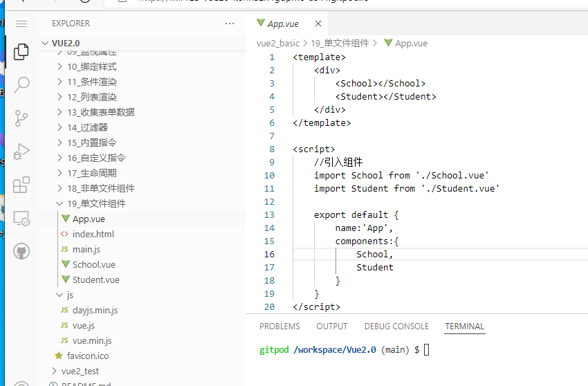
Task: Open the hamburger application menu
Action: pos(21,24)
